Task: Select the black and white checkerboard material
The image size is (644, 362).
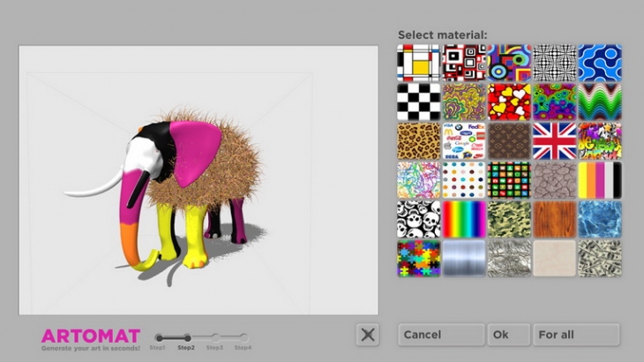Action: tap(418, 102)
